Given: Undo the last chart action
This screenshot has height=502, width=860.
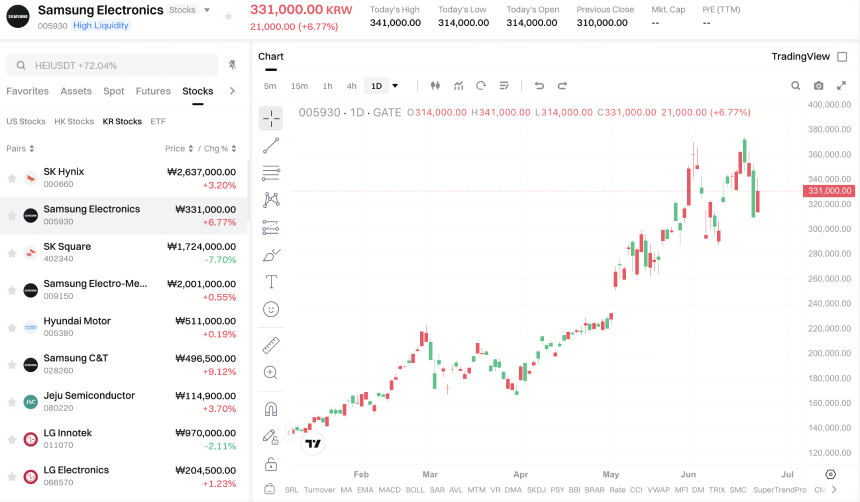Looking at the screenshot, I should (x=539, y=86).
